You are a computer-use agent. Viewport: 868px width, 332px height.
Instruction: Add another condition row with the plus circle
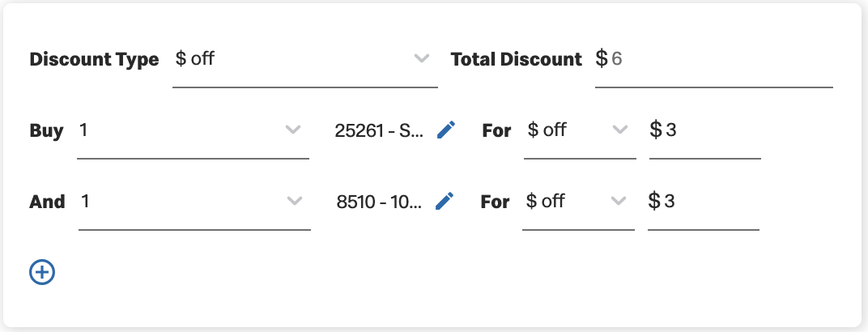tap(42, 272)
